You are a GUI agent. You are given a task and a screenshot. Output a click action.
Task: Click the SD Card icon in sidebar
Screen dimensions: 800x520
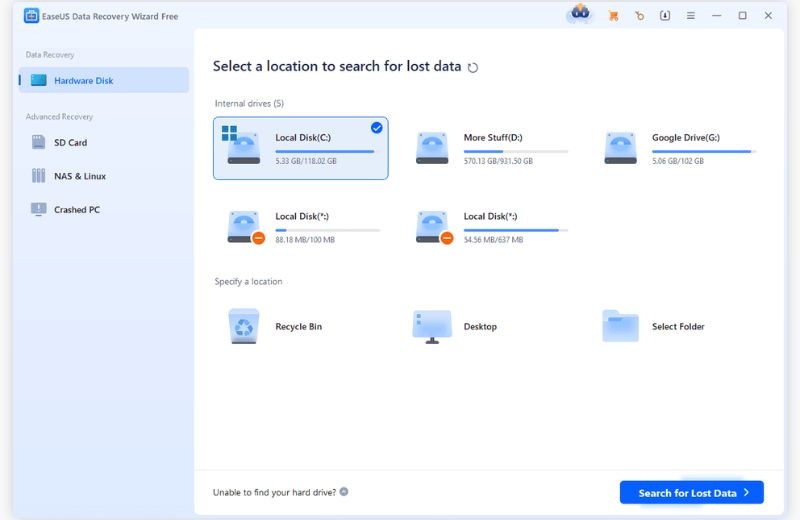[x=39, y=142]
